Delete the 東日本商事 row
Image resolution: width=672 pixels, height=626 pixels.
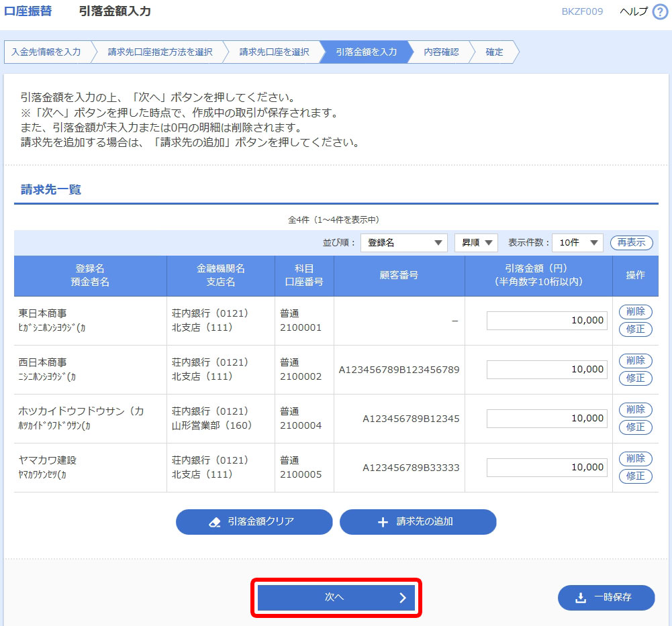635,311
